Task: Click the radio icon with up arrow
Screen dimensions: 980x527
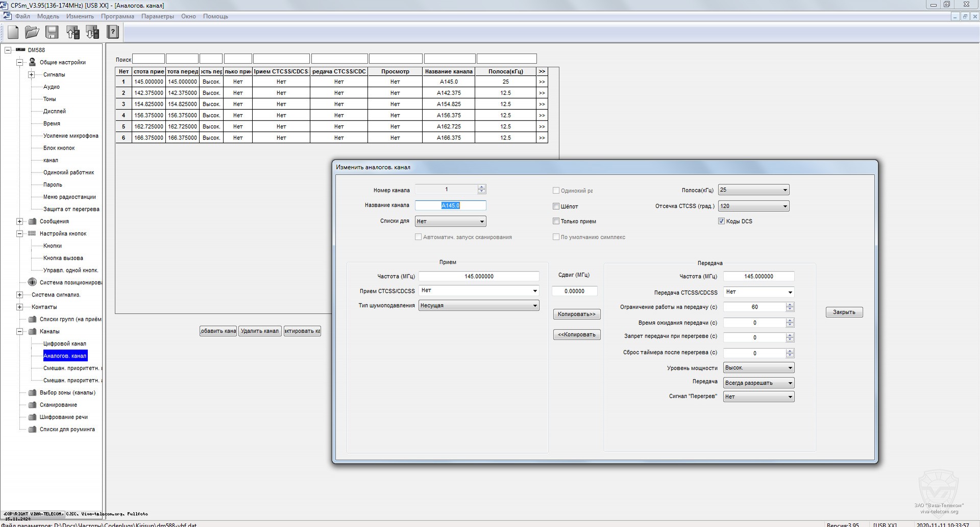Action: tap(72, 33)
